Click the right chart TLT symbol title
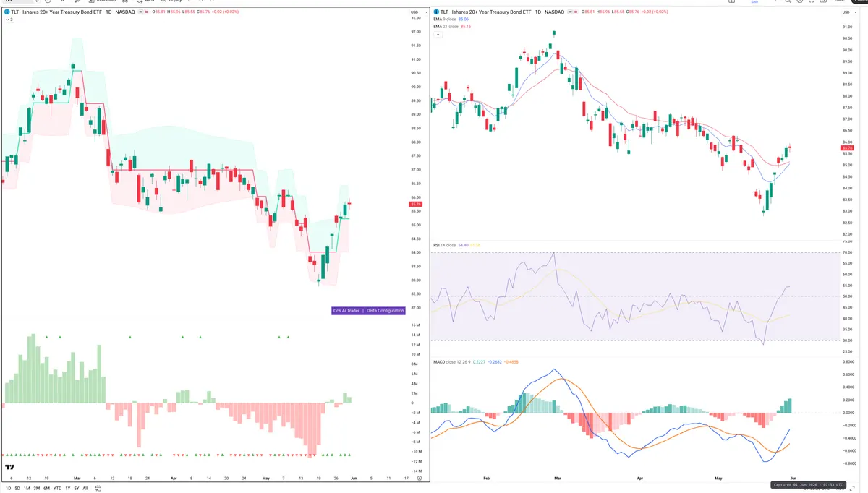This screenshot has width=868, height=493. (502, 12)
